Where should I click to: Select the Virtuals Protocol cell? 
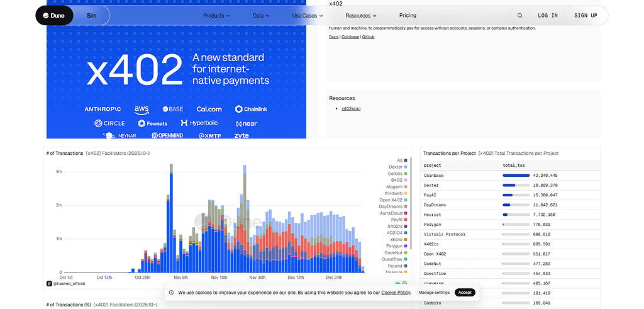point(445,235)
